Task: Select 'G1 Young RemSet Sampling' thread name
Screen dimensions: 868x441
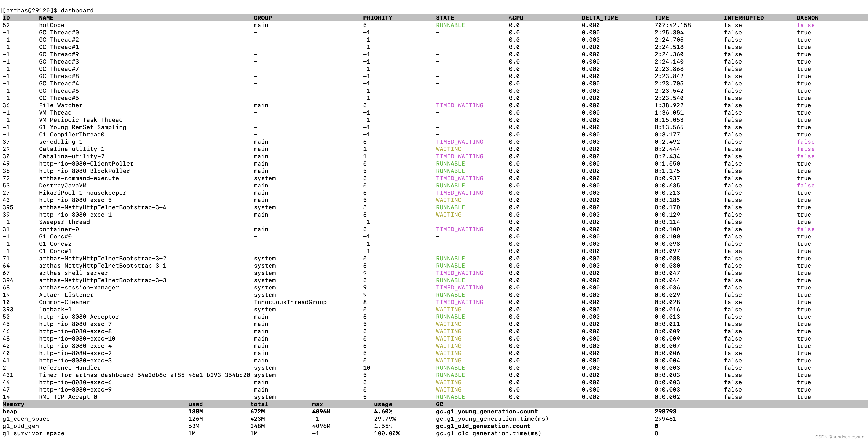Action: pyautogui.click(x=82, y=127)
